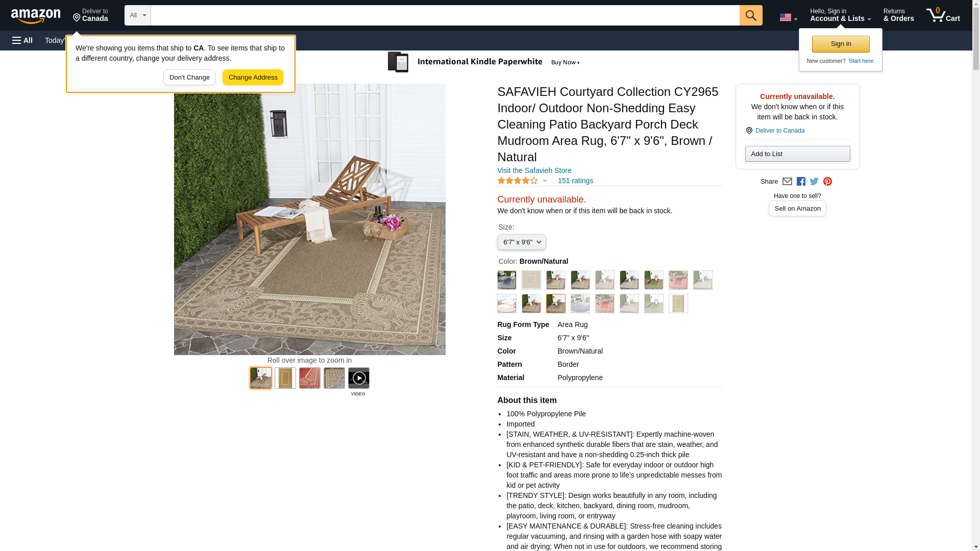Viewport: 980px width, 551px height.
Task: Play the product video thumbnail
Action: [x=358, y=379]
